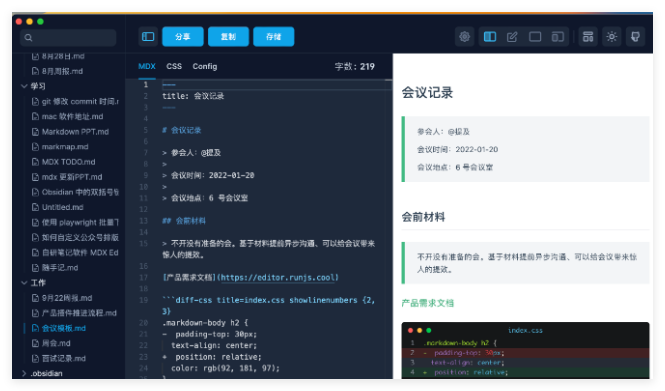The height and width of the screenshot is (391, 665).
Task: Switch to split editor-preview layout icon
Action: click(x=490, y=36)
